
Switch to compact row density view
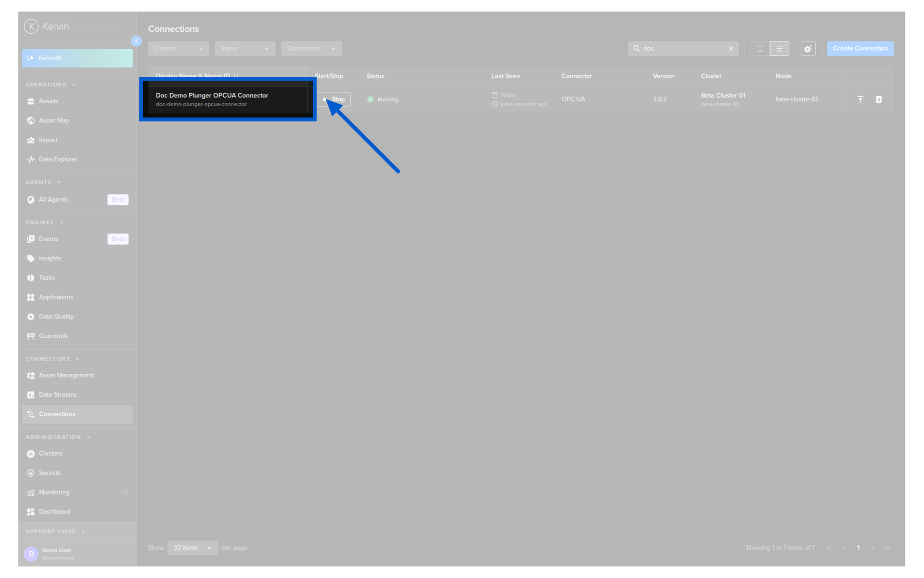tap(760, 49)
